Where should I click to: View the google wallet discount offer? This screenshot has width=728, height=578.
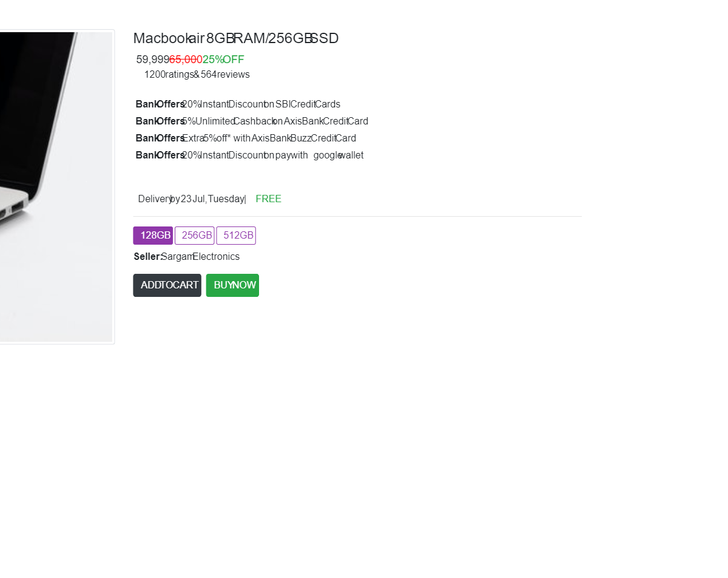tap(250, 155)
